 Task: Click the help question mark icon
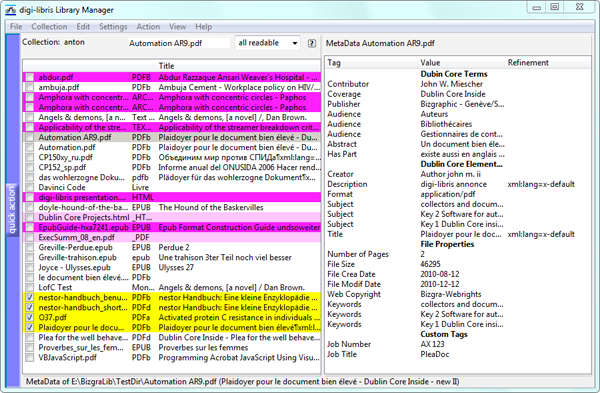tap(312, 43)
